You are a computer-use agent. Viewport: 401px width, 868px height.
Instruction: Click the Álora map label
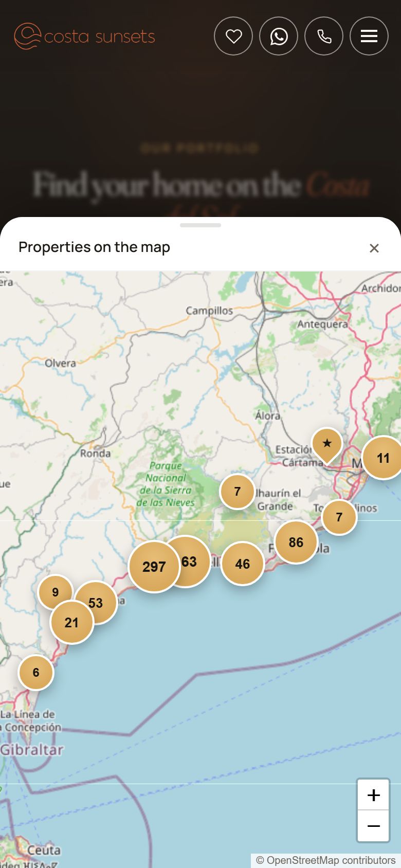pyautogui.click(x=268, y=415)
